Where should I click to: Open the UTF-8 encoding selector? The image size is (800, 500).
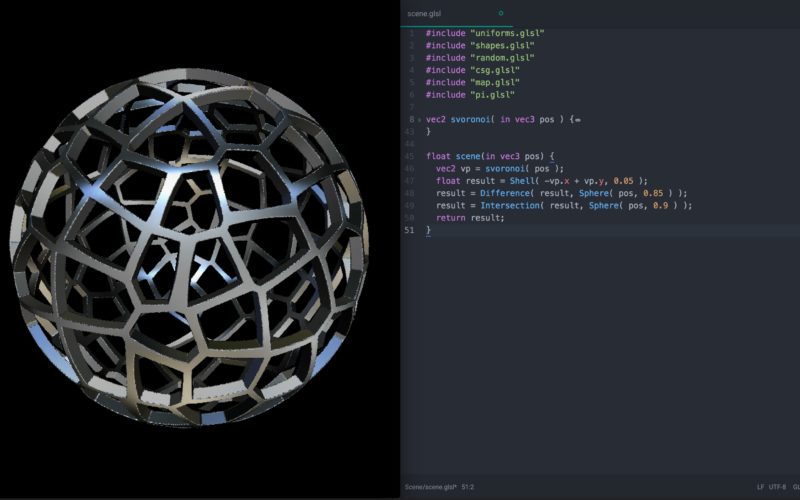(x=778, y=487)
